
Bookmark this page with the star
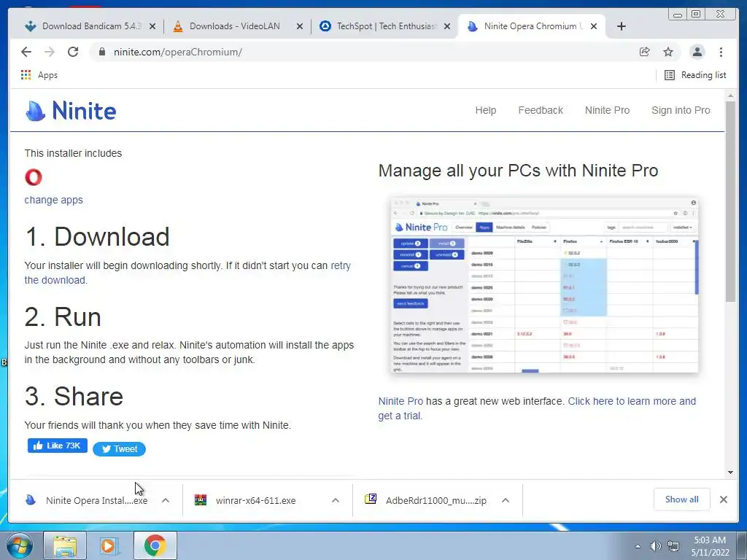tap(668, 52)
